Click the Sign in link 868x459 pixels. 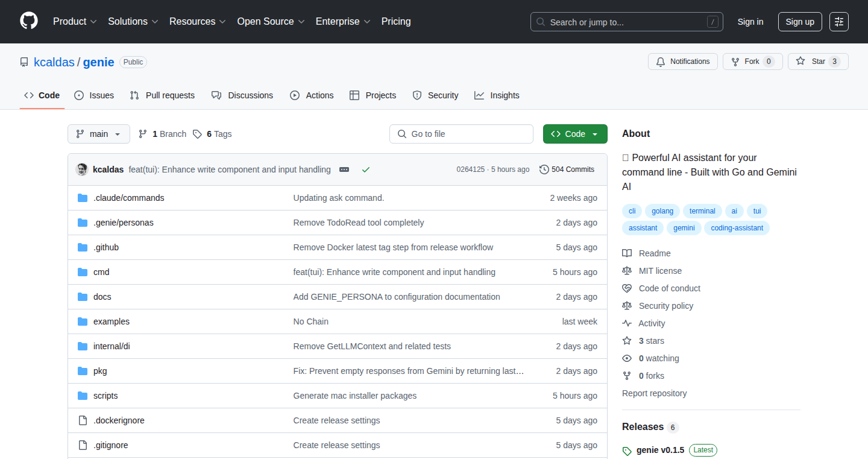pos(750,22)
